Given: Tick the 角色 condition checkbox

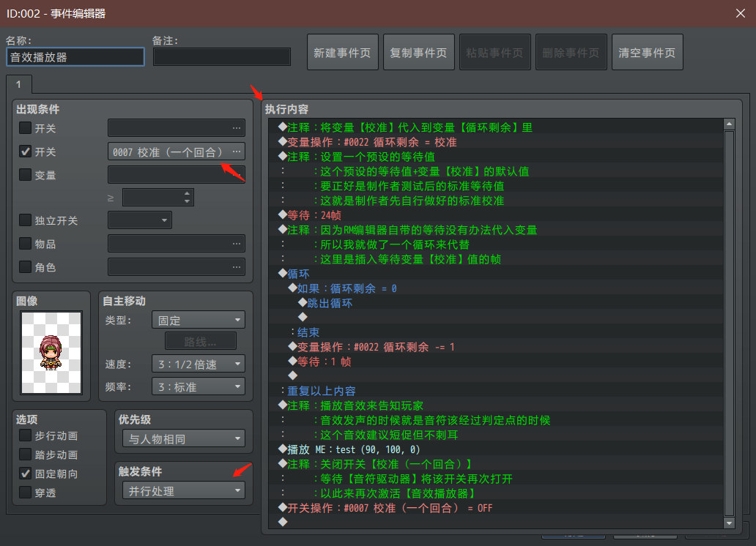Looking at the screenshot, I should point(25,266).
